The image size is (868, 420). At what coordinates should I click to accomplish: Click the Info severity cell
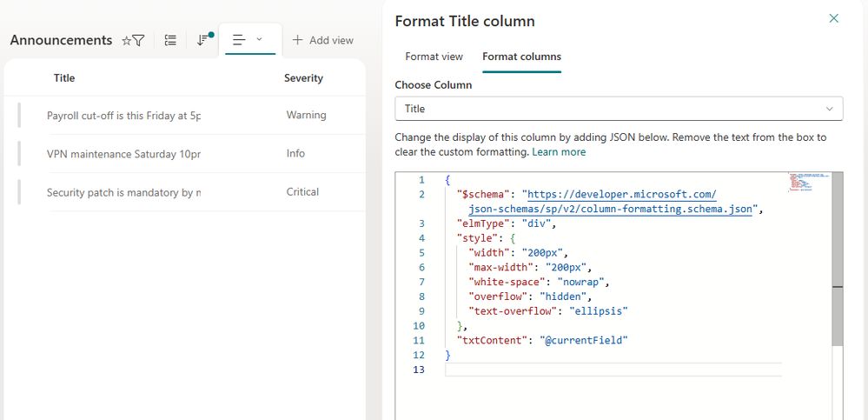pyautogui.click(x=295, y=154)
